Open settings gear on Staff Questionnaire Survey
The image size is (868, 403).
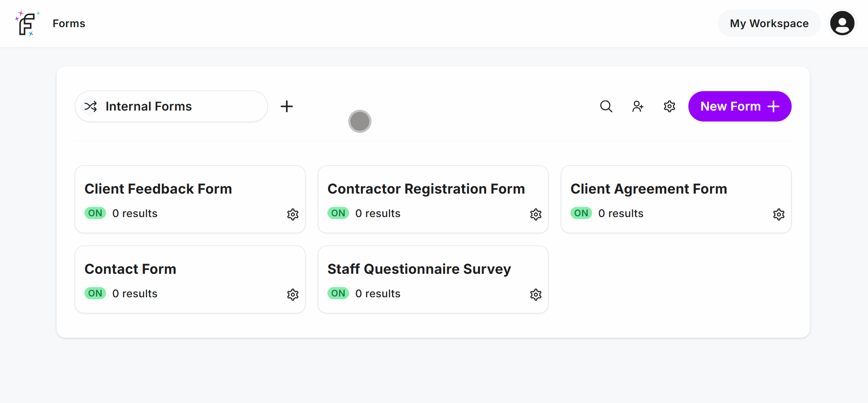point(536,294)
